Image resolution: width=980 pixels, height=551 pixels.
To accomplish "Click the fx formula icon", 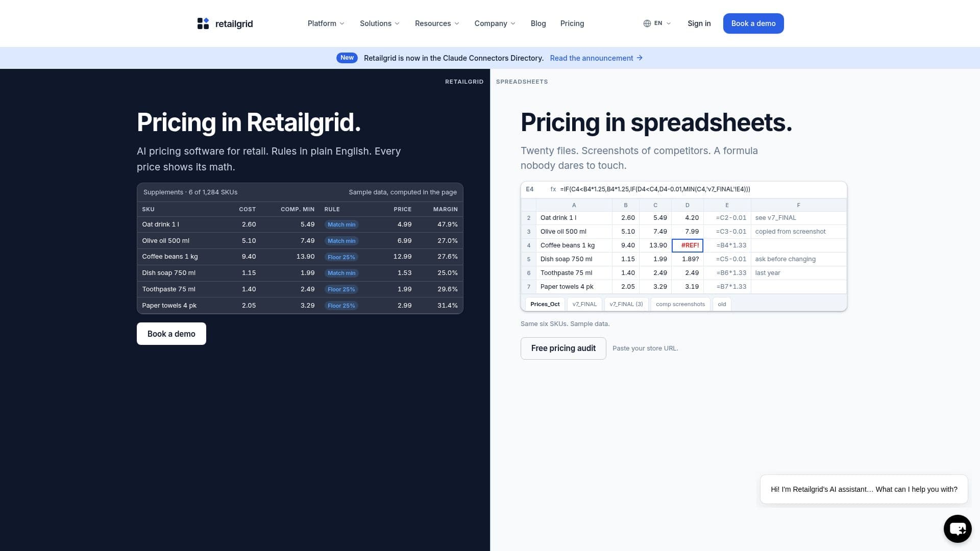I will [553, 189].
